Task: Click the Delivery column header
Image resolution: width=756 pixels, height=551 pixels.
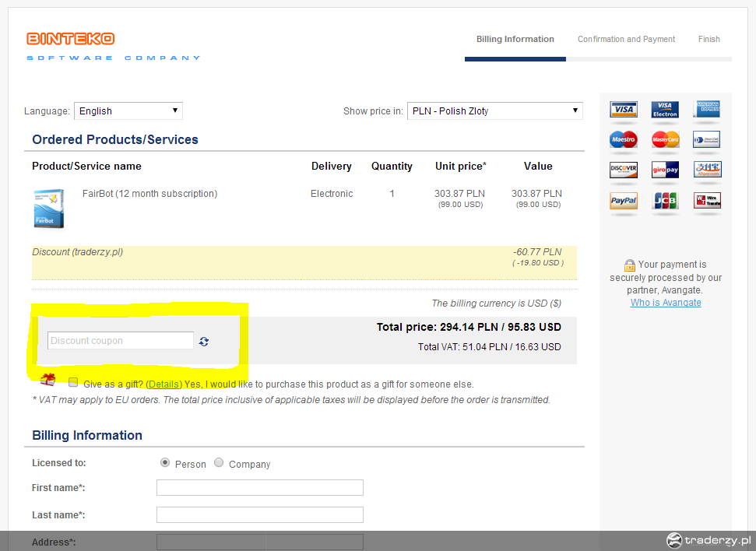Action: pyautogui.click(x=332, y=167)
